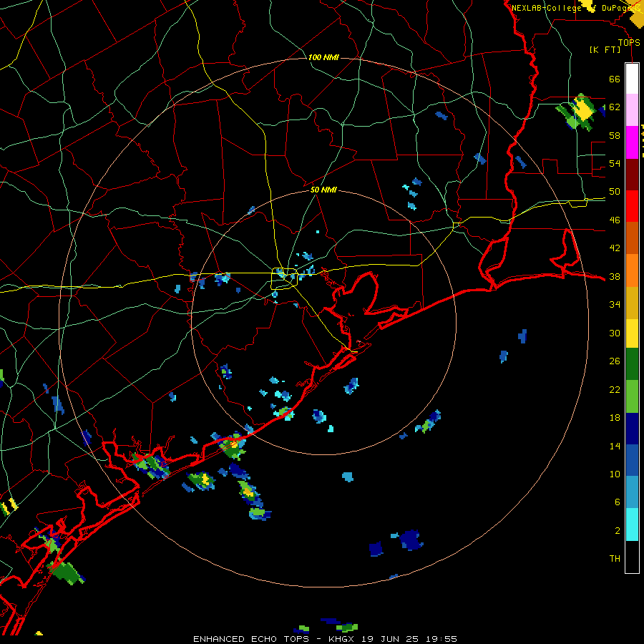Click the "19:55" timestamp
Viewport: 644px width, 644px height.
pos(441,639)
